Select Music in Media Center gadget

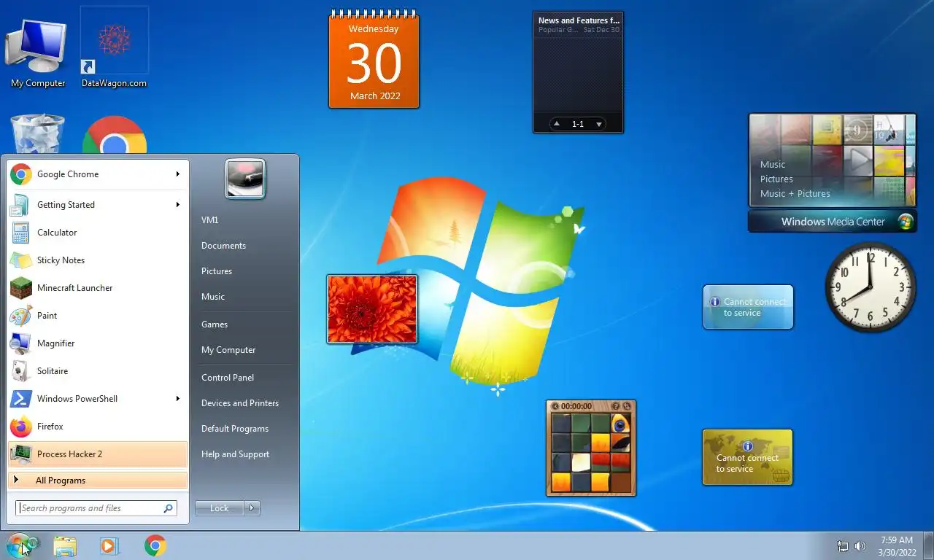pyautogui.click(x=773, y=165)
